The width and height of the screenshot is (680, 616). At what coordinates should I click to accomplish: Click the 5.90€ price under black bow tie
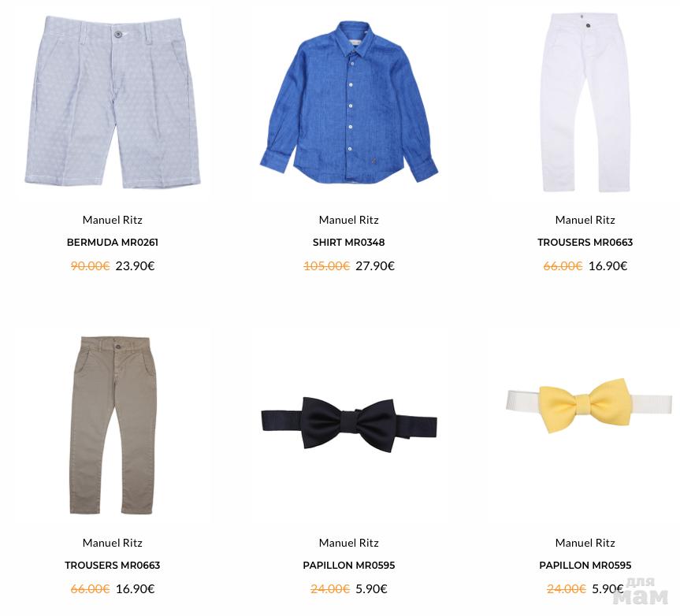(371, 588)
